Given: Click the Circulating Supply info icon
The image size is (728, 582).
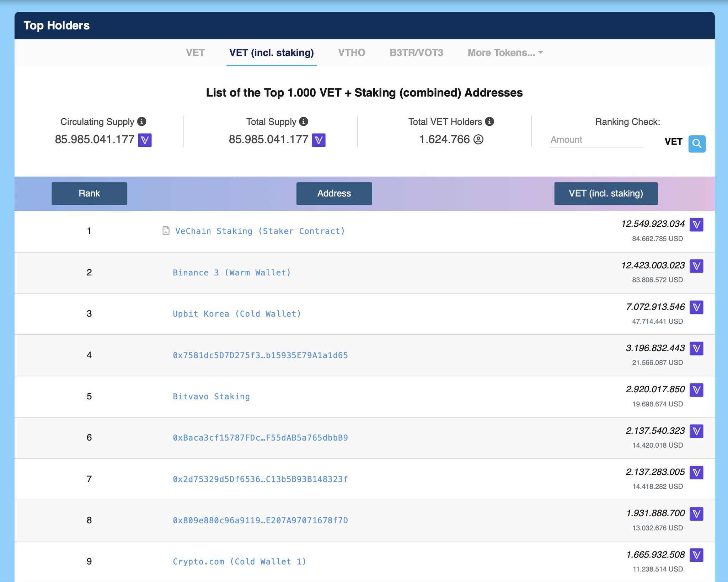Looking at the screenshot, I should tap(141, 122).
